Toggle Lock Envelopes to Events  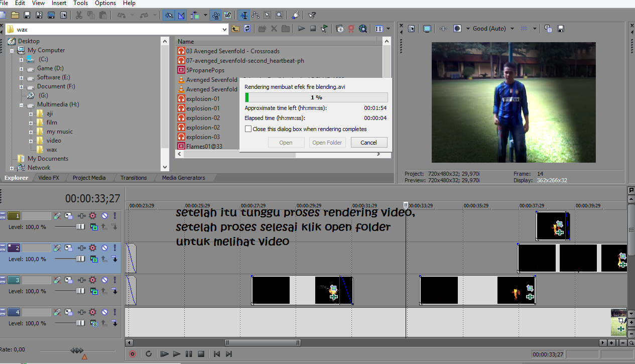coord(216,15)
